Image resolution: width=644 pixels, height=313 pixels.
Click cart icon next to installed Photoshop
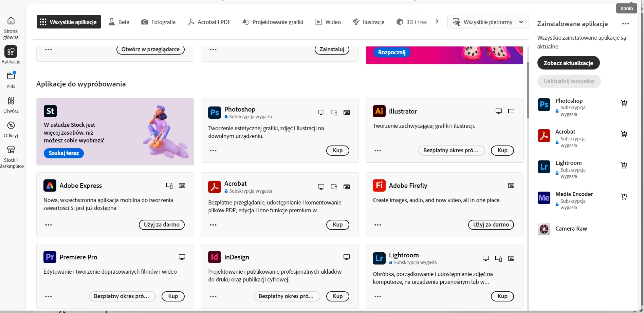624,103
